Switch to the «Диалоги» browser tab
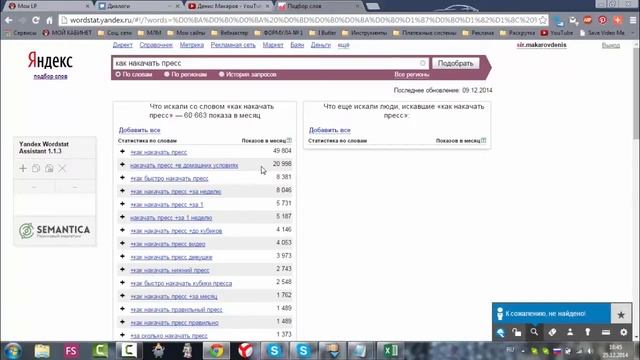 (139, 6)
